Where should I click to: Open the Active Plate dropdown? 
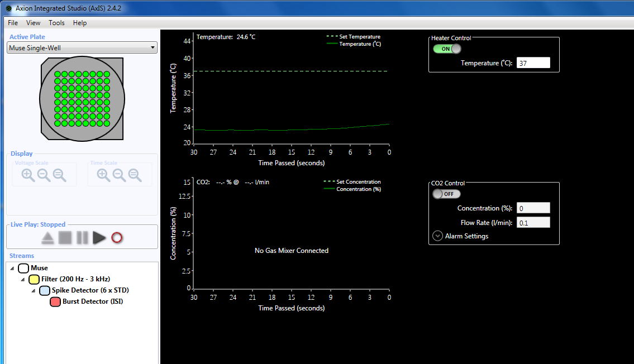click(82, 48)
